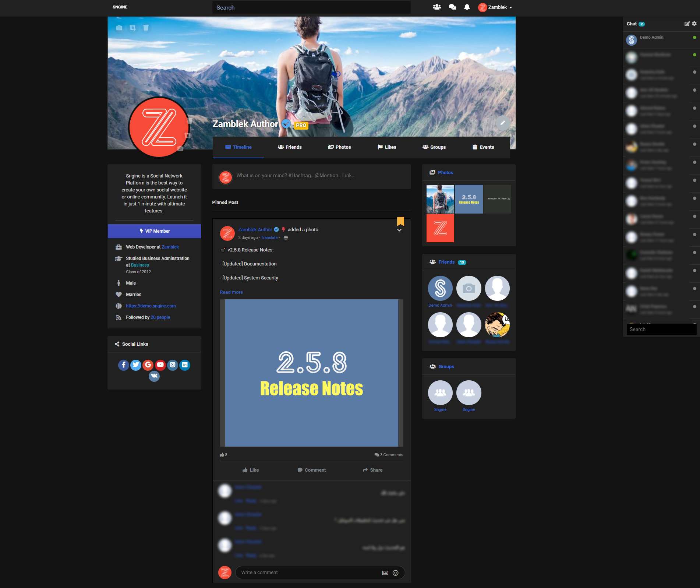Viewport: 700px width, 588px height.
Task: Click the post privacy globe icon
Action: pyautogui.click(x=286, y=238)
